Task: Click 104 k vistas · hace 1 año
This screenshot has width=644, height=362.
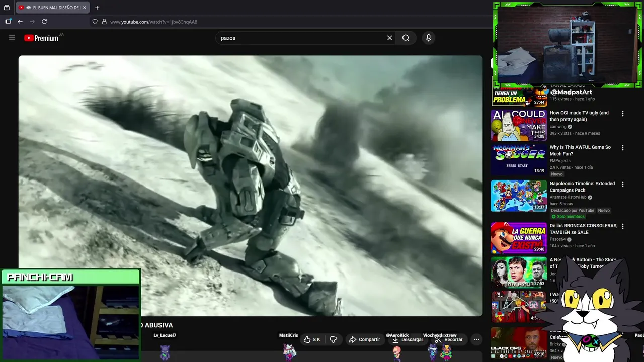Action: (x=573, y=246)
